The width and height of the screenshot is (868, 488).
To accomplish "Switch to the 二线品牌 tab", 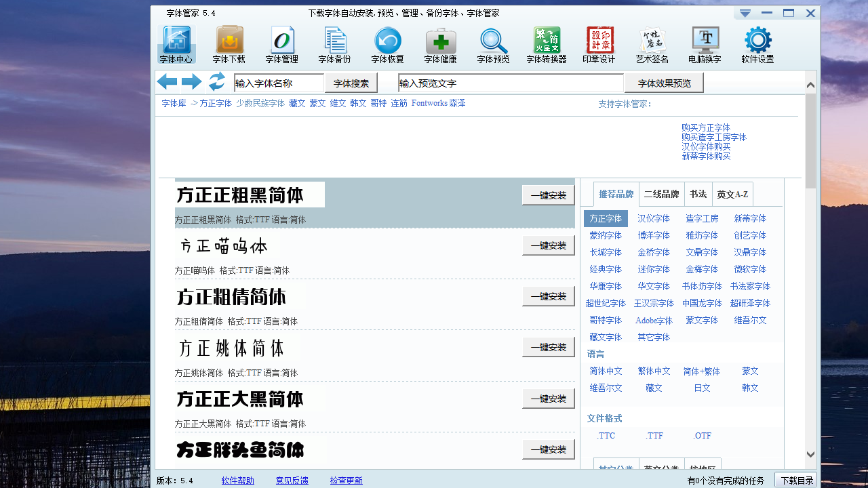I will click(x=661, y=195).
